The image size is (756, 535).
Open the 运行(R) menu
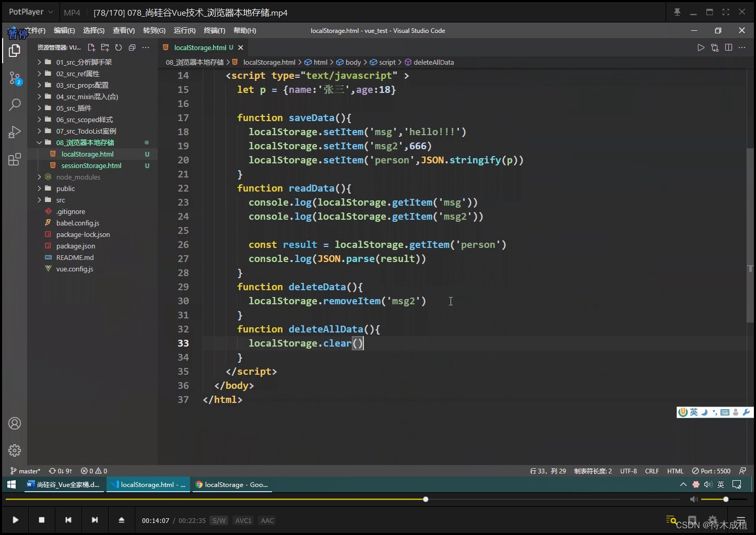(x=184, y=31)
